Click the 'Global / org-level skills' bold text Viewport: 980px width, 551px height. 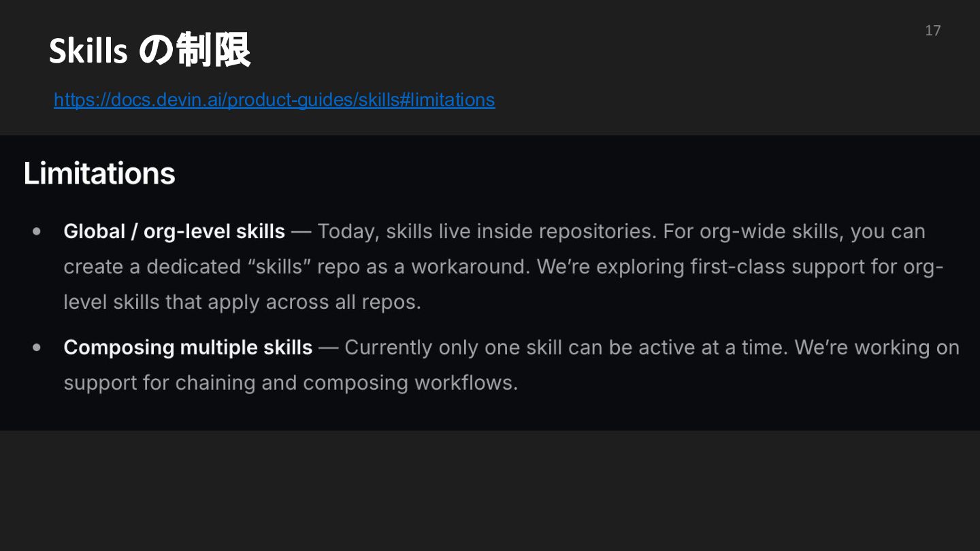[x=174, y=231]
